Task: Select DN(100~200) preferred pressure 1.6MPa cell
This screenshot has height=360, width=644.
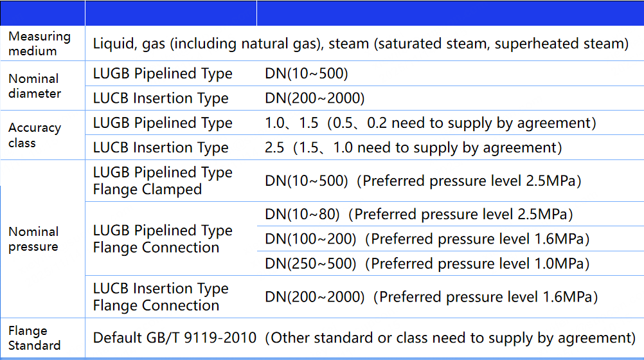Action: pyautogui.click(x=427, y=239)
